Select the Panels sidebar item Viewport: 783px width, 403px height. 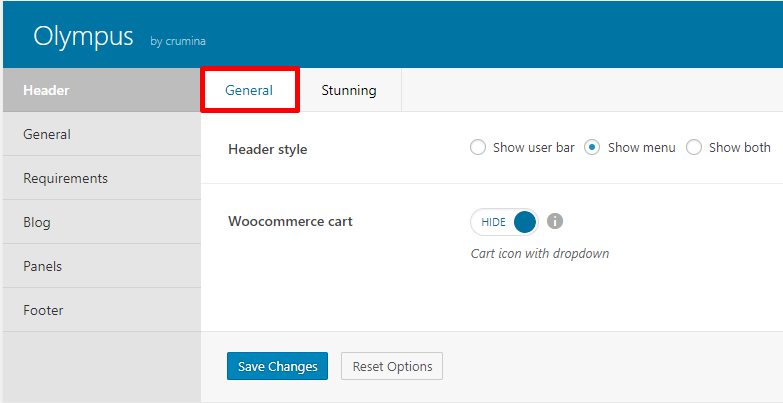tap(102, 266)
